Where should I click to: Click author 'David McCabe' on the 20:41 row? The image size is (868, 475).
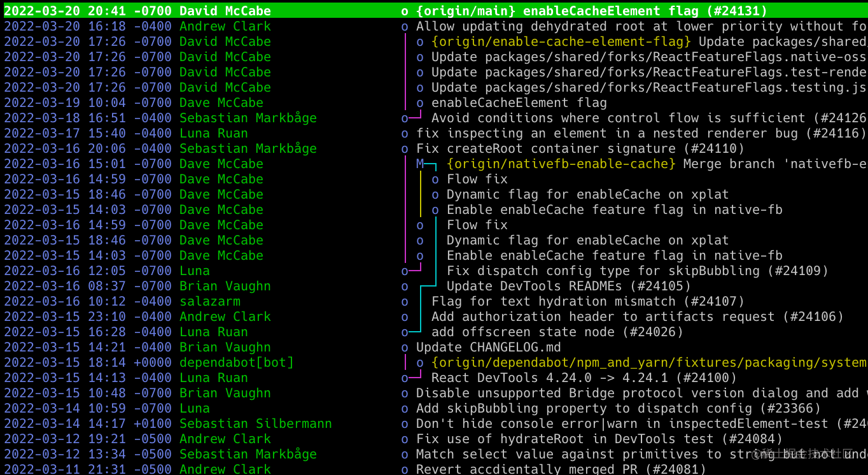tap(225, 11)
